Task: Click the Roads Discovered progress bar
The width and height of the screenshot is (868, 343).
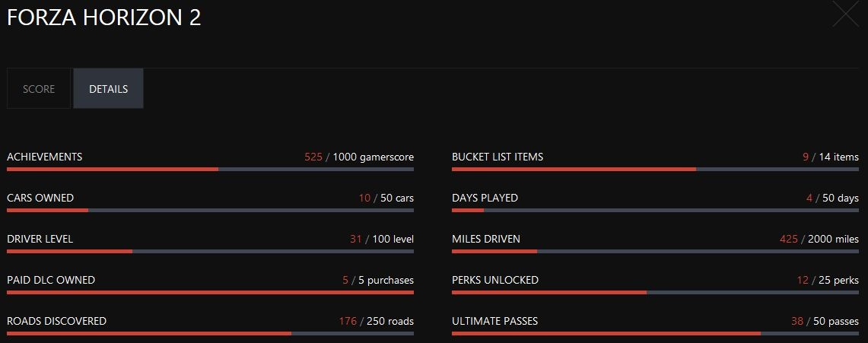Action: 210,333
